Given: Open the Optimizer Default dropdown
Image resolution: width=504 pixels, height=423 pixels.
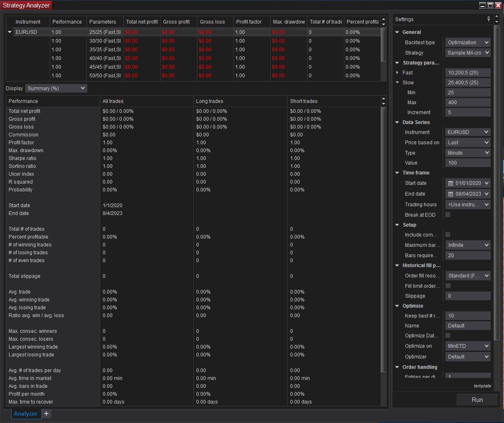Looking at the screenshot, I should [468, 357].
